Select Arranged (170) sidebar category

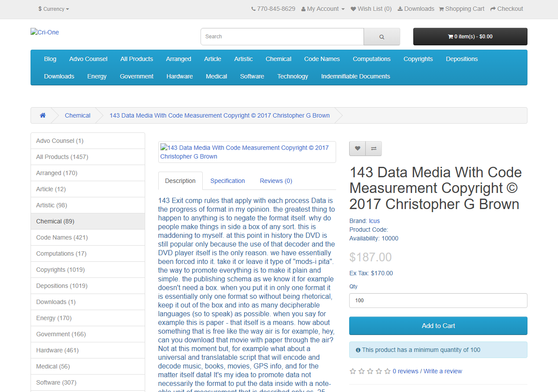coord(88,173)
